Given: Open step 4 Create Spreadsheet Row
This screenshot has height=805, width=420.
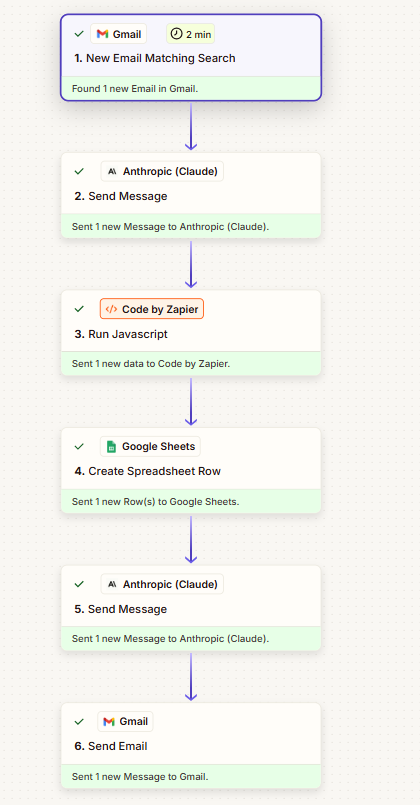Looking at the screenshot, I should (147, 471).
